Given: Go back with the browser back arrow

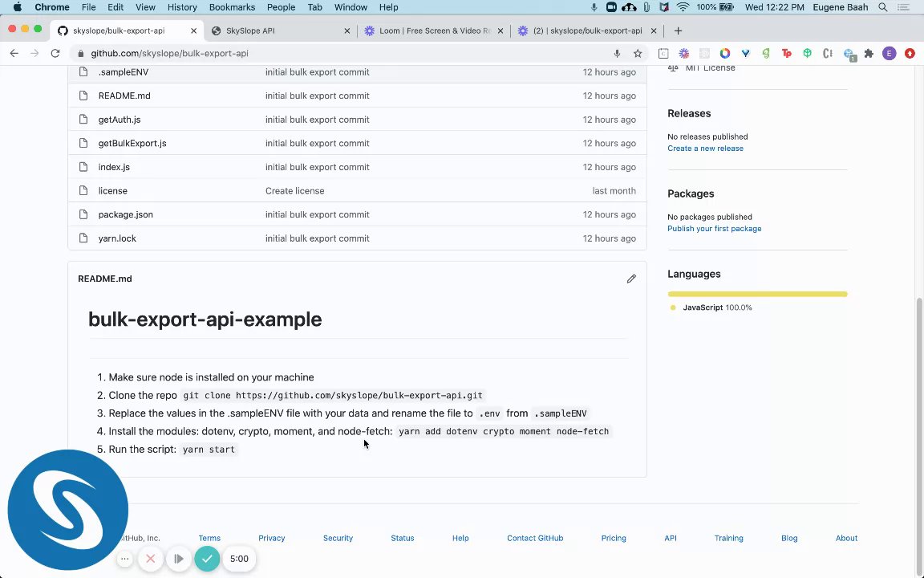Looking at the screenshot, I should [14, 54].
